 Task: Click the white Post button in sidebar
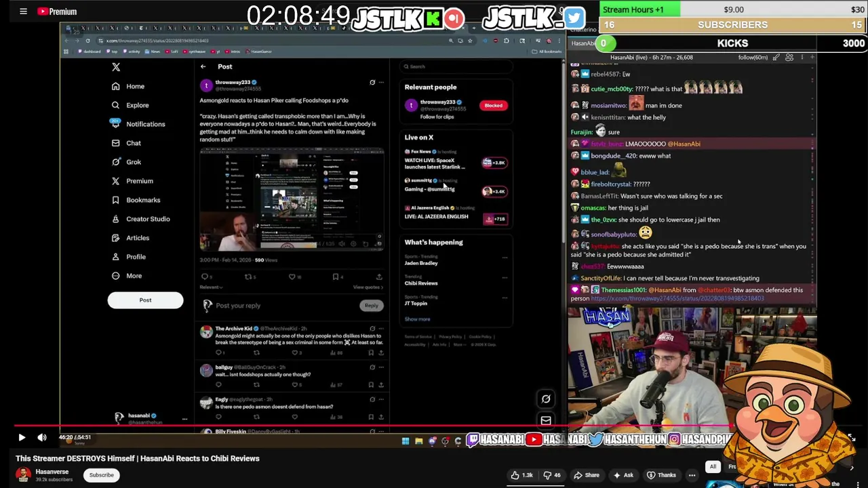[x=145, y=300]
